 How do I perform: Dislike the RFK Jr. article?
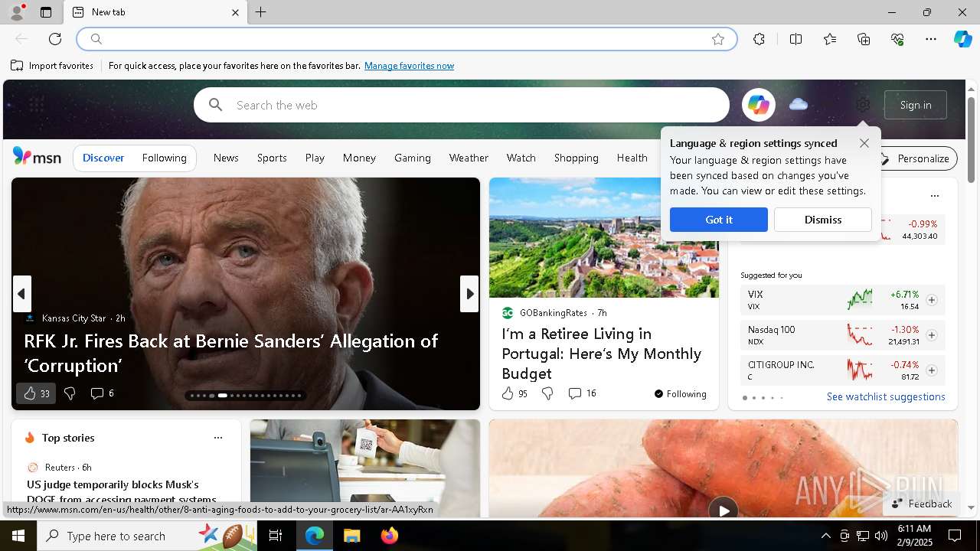point(70,393)
